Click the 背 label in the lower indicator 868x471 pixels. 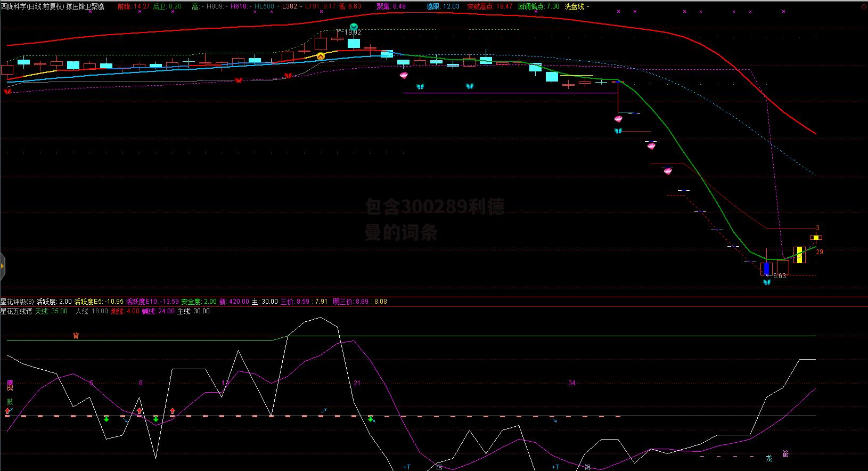(76, 336)
